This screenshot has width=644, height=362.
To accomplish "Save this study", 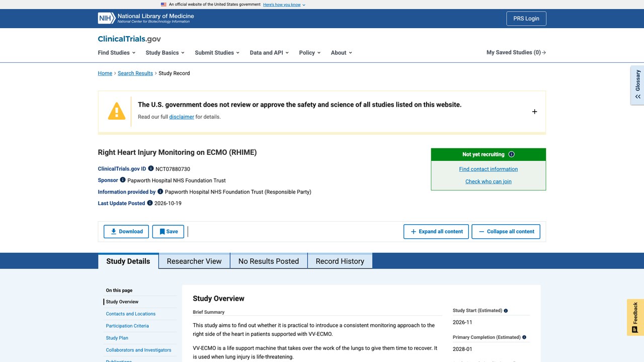I will pos(168,231).
